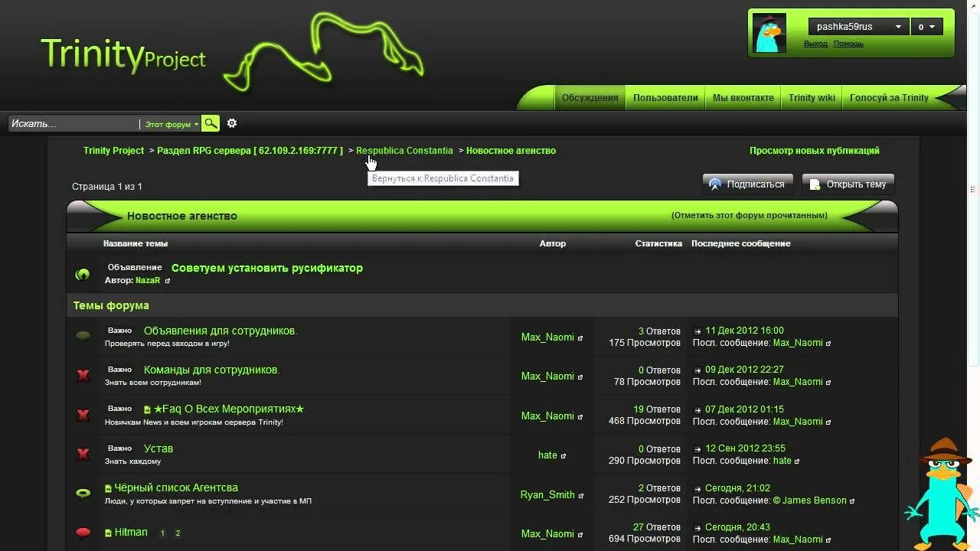Click 19 Ответов count for Faq topic

(657, 409)
